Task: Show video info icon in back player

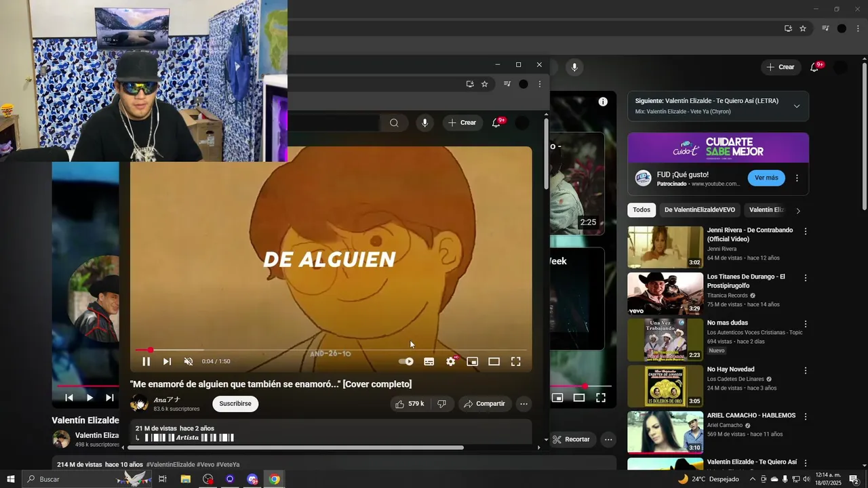Action: tap(603, 102)
